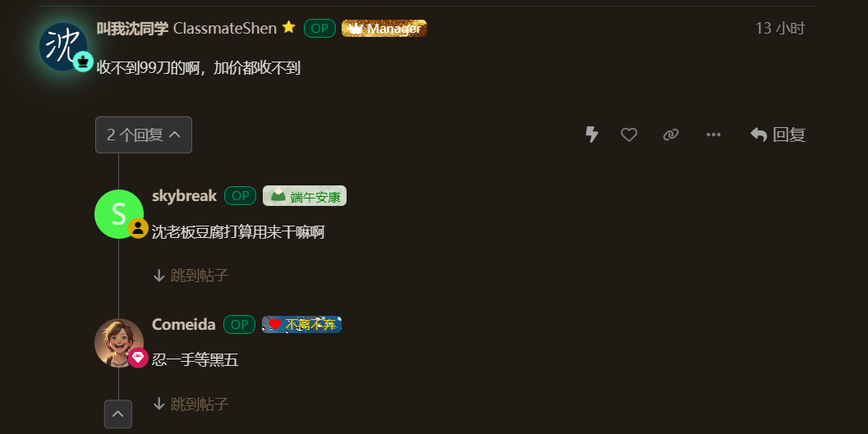Open Comeida's cartoon avatar
The height and width of the screenshot is (434, 868).
pyautogui.click(x=119, y=343)
